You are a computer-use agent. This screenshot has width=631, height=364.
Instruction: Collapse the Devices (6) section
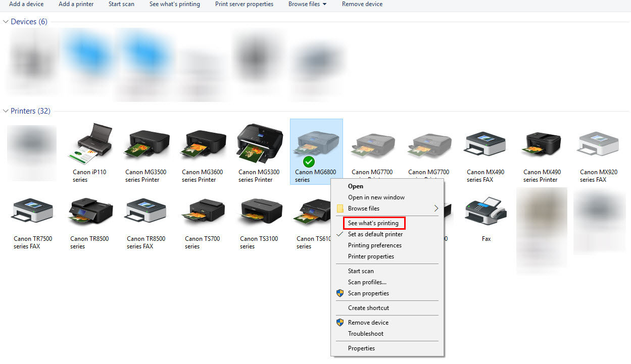coord(5,22)
